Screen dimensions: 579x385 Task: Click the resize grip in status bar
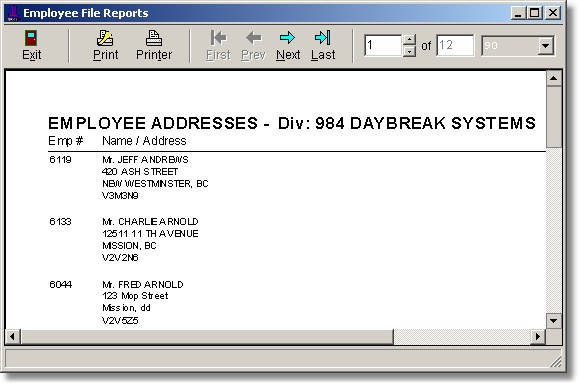(555, 362)
